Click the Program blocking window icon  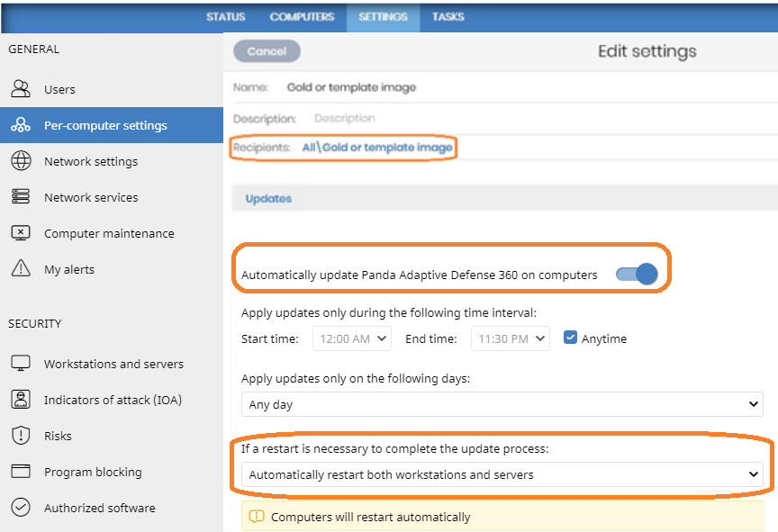21,471
